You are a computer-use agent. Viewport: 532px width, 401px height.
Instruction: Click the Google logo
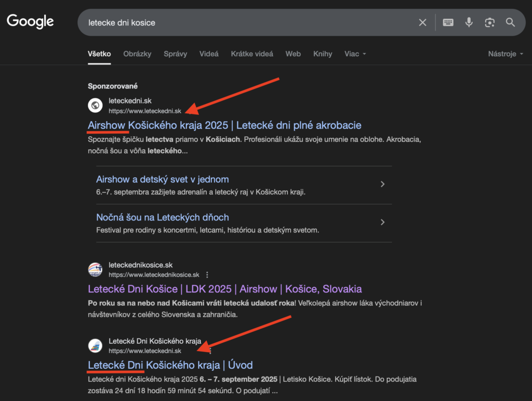click(x=30, y=21)
